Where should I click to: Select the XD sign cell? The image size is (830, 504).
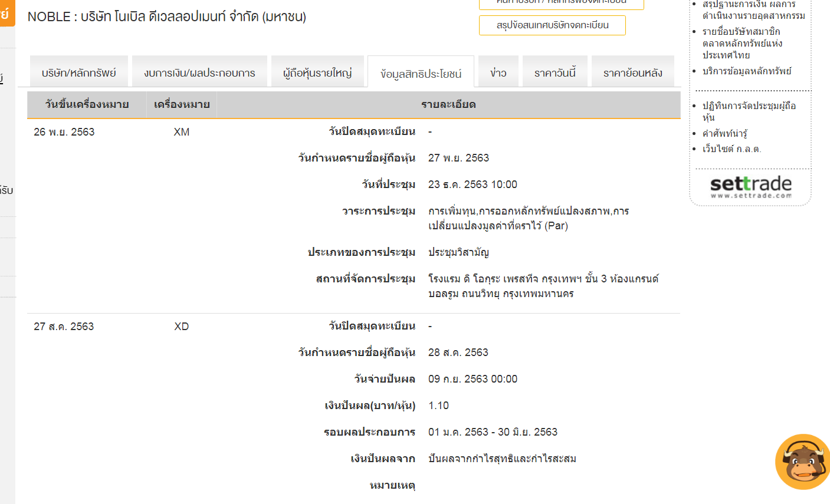[x=182, y=326]
